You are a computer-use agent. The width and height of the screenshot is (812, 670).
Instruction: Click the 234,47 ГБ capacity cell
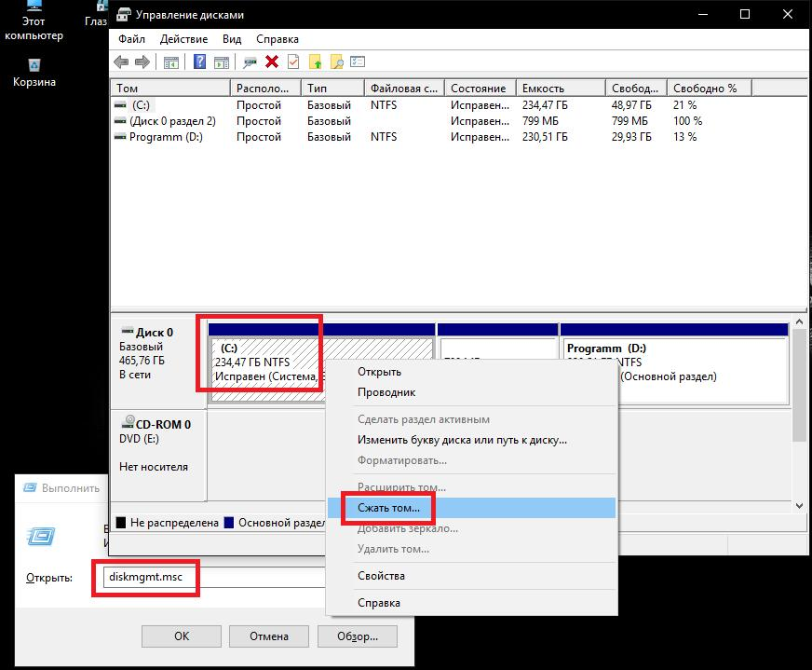tap(545, 105)
